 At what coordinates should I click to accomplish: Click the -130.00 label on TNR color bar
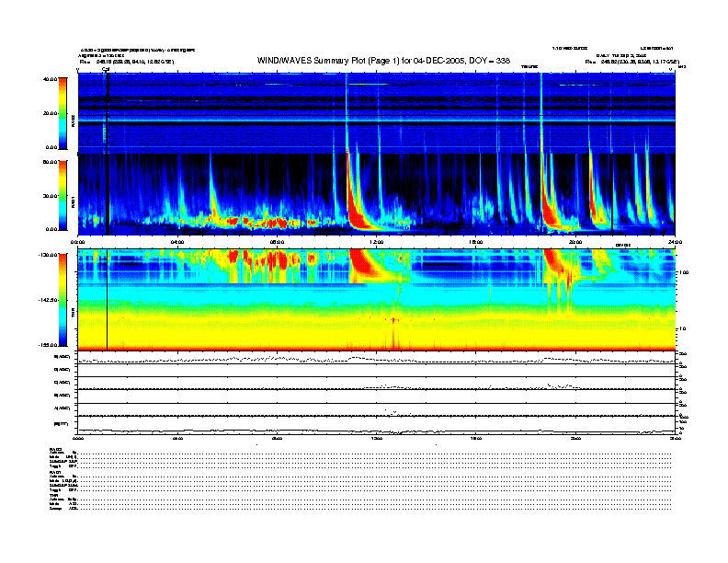point(48,255)
